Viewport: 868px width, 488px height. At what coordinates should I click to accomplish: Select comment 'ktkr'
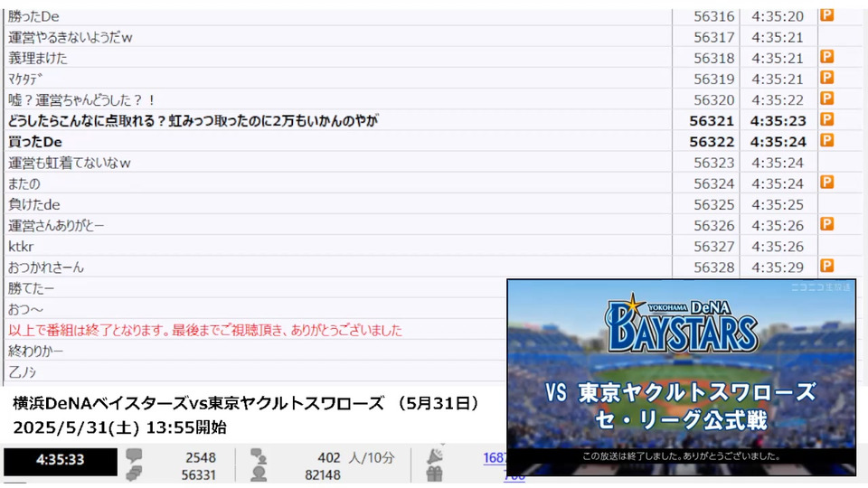click(x=21, y=247)
